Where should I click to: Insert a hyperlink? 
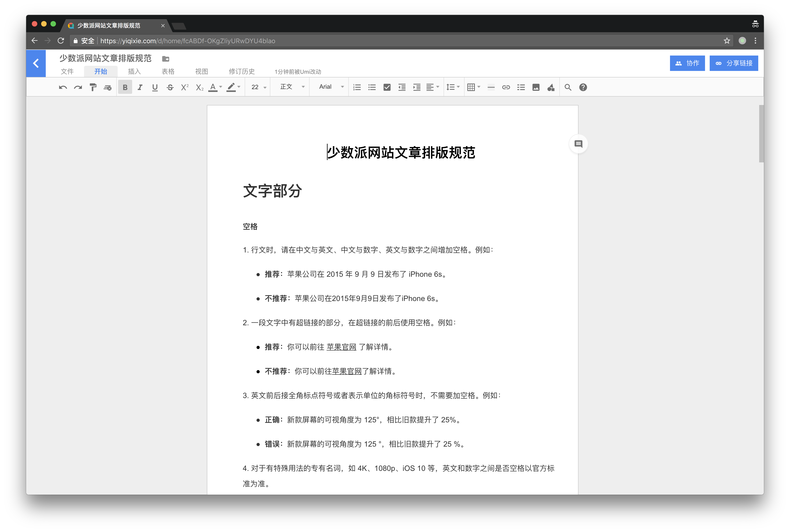[x=506, y=87]
